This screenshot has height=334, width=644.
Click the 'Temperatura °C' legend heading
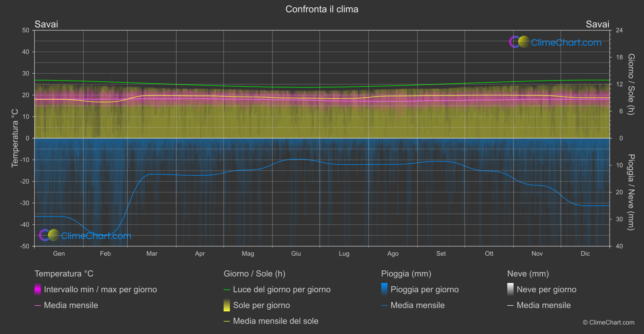point(64,274)
